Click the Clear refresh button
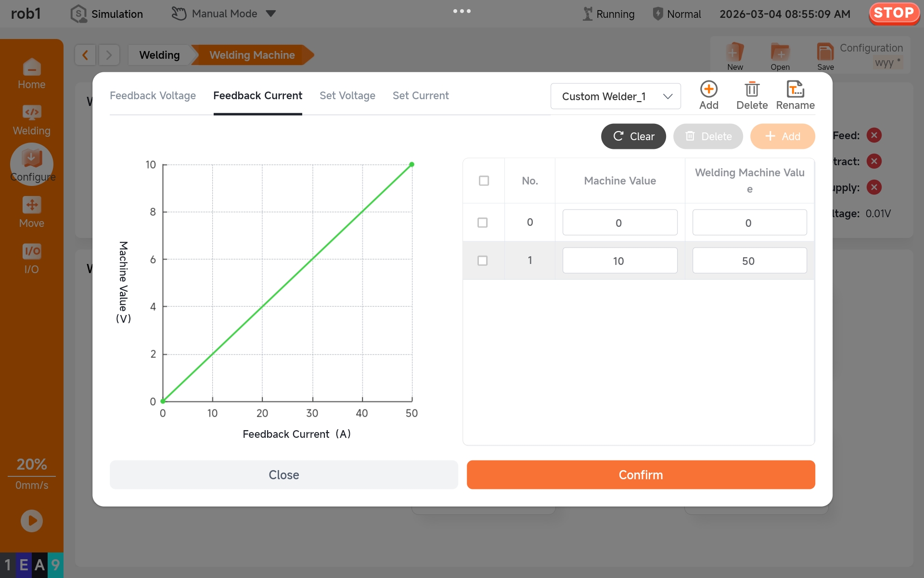This screenshot has height=578, width=924. point(633,136)
